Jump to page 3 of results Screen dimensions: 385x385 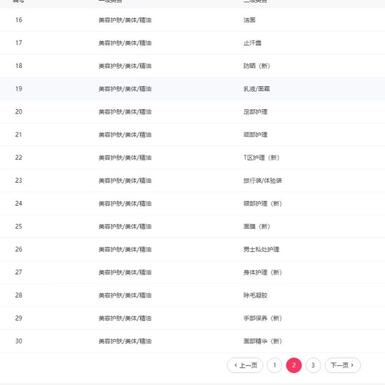coord(313,365)
